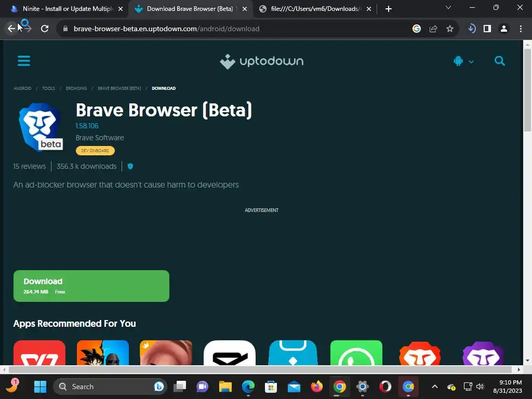Click the Google icon in address bar
The image size is (532, 399).
pyautogui.click(x=417, y=29)
